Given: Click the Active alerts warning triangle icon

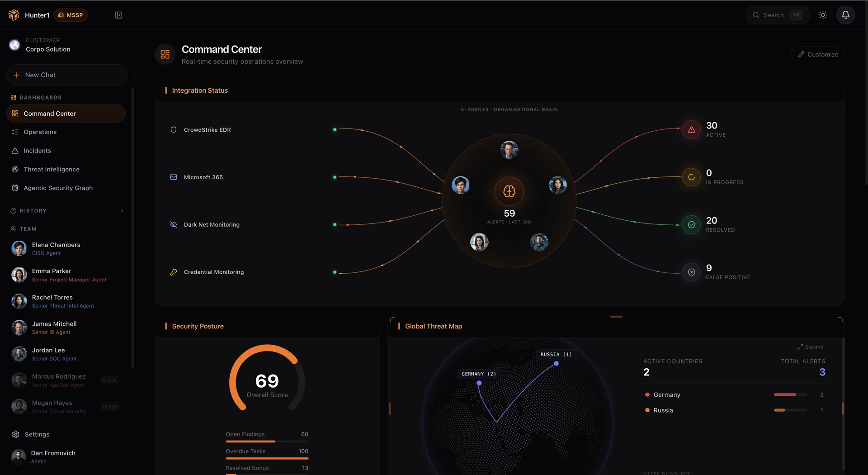Looking at the screenshot, I should click(x=691, y=130).
